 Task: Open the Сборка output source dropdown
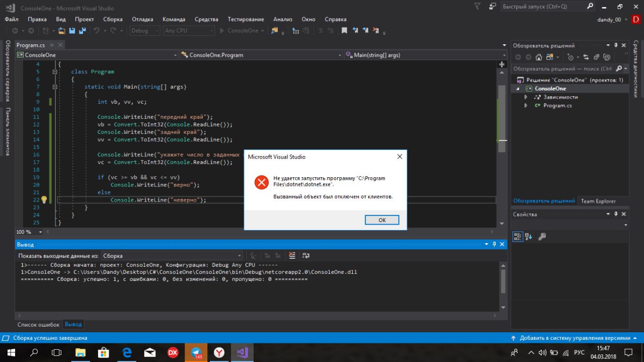pyautogui.click(x=173, y=255)
